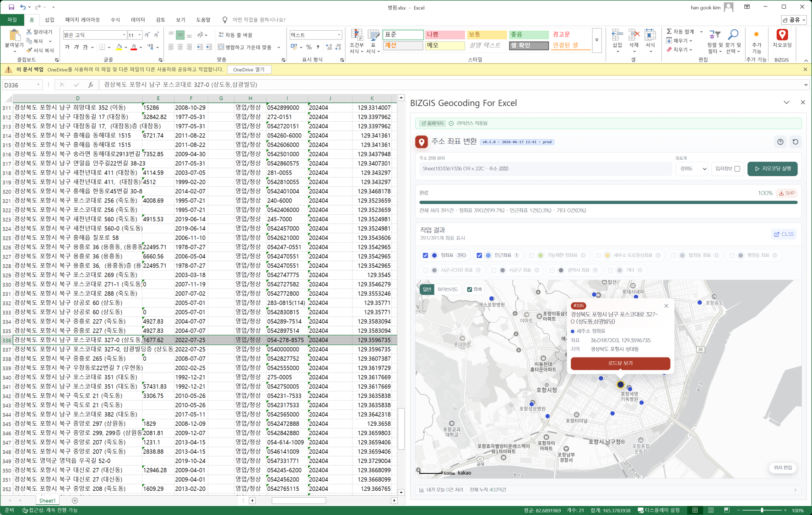Click the help question mark icon in panel

click(x=780, y=142)
